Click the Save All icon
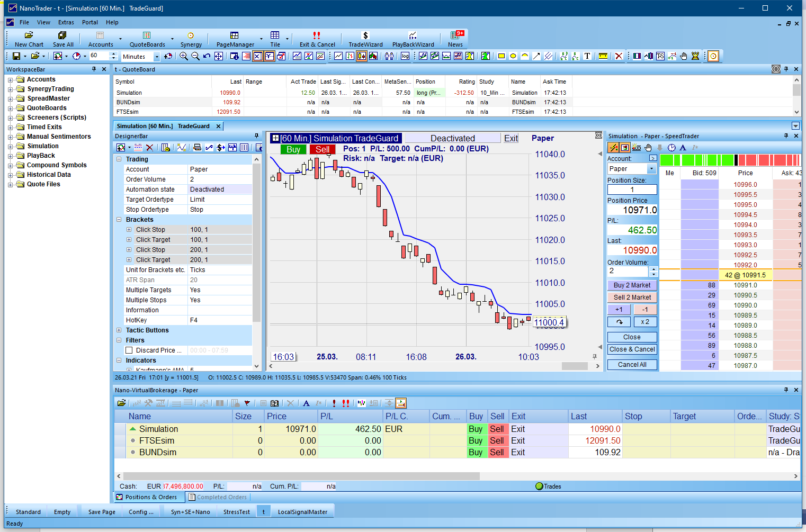The image size is (806, 532). (62, 36)
